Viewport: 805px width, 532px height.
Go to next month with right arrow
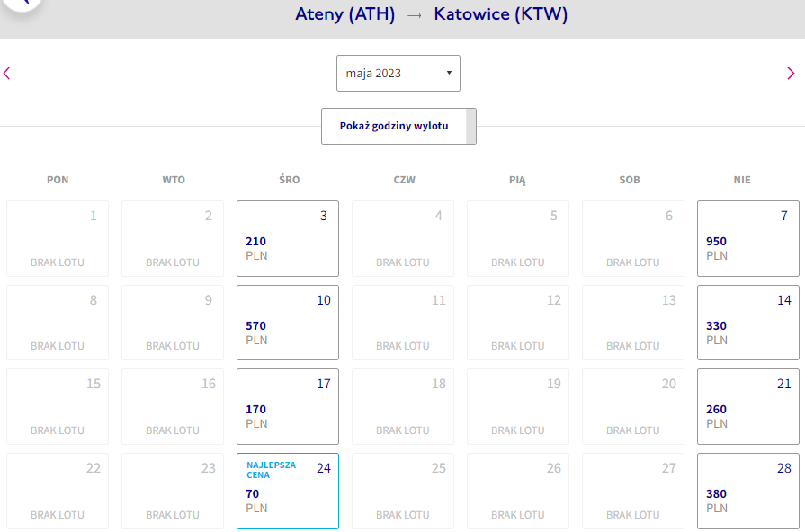coord(791,74)
